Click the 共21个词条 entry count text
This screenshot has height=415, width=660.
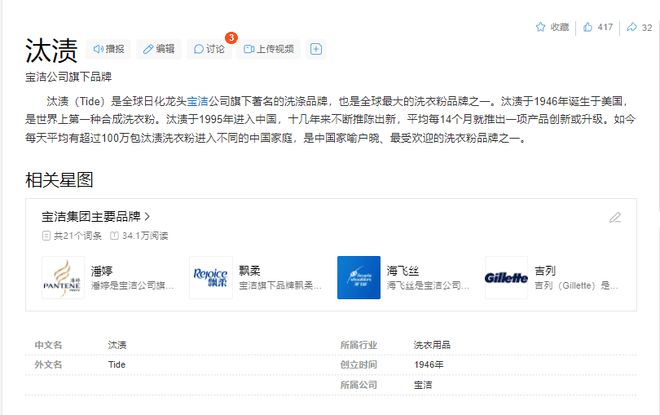pyautogui.click(x=77, y=236)
